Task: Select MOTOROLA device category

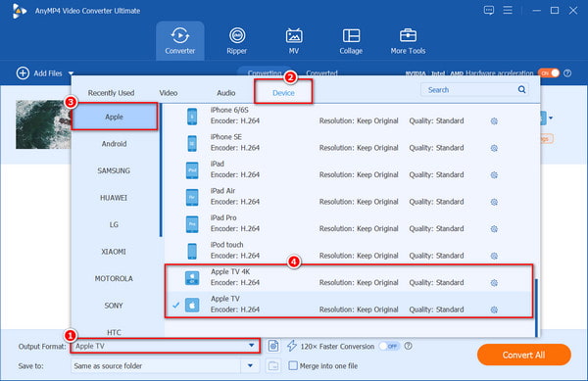Action: click(114, 279)
